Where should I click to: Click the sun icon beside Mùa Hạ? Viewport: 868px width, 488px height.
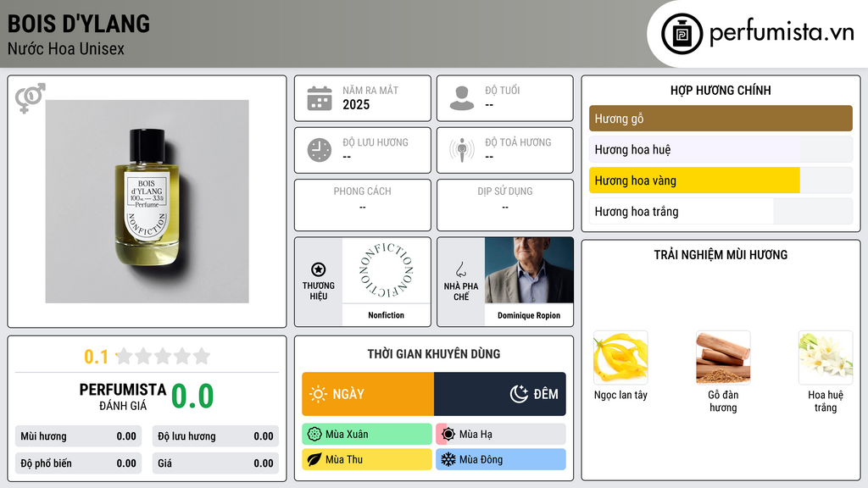pyautogui.click(x=448, y=435)
